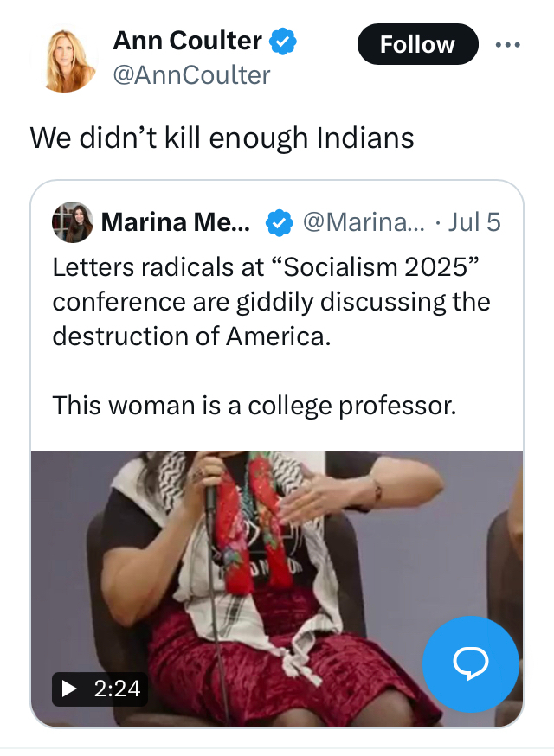554x756 pixels.
Task: Click the "Marina Me..." display name
Action: coord(176,223)
